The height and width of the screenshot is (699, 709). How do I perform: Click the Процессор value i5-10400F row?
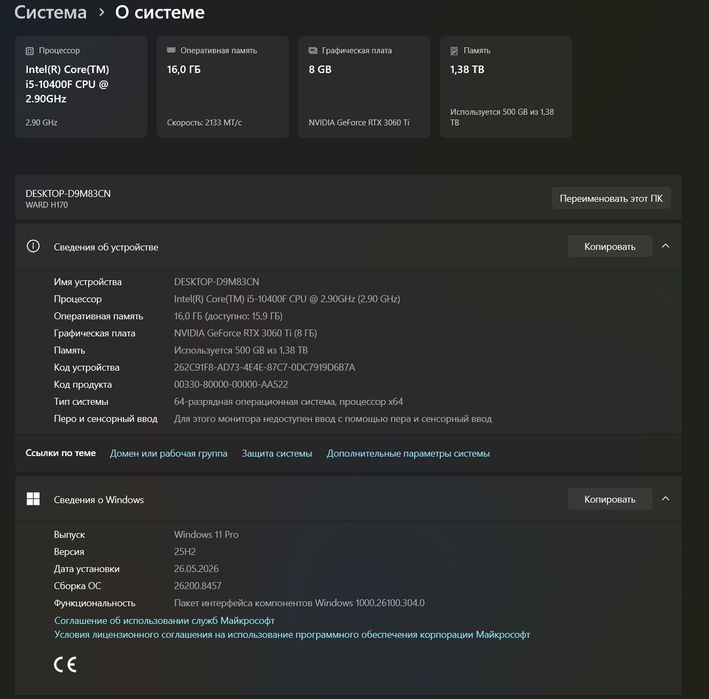click(287, 299)
